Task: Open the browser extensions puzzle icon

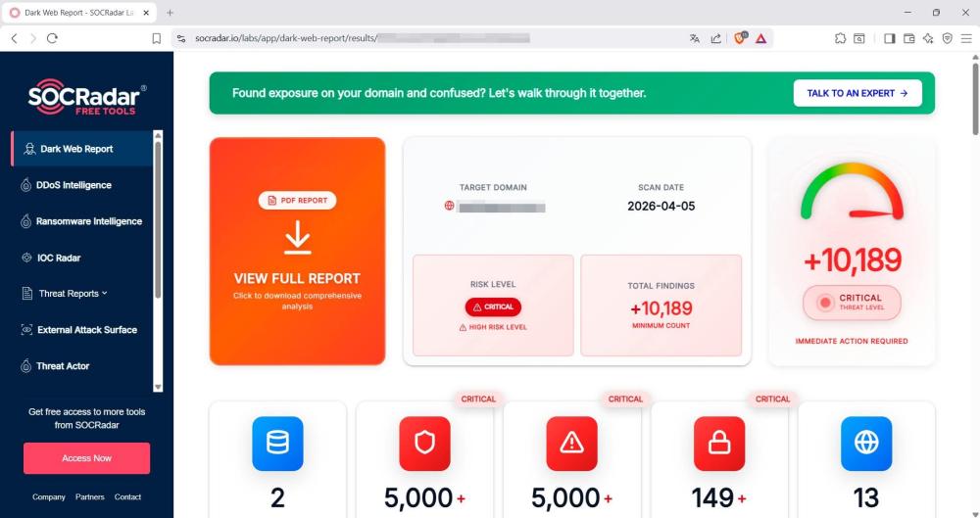Action: [840, 38]
